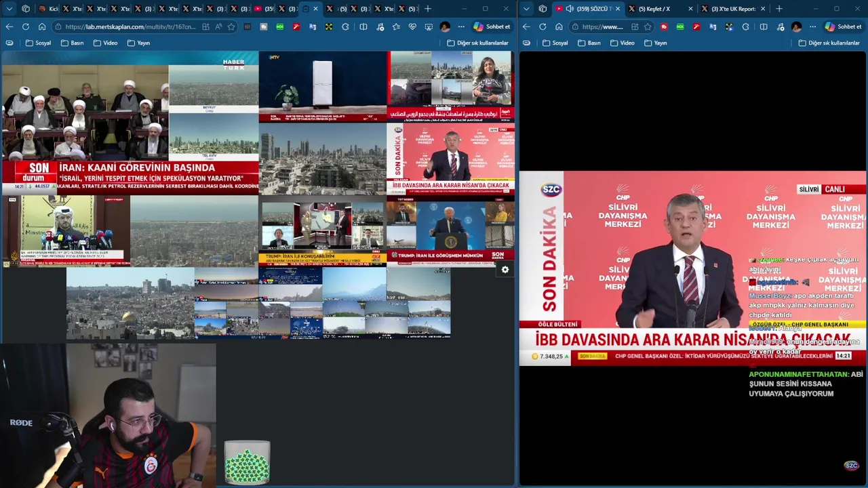Click the green NOX extension in left window

tap(280, 26)
